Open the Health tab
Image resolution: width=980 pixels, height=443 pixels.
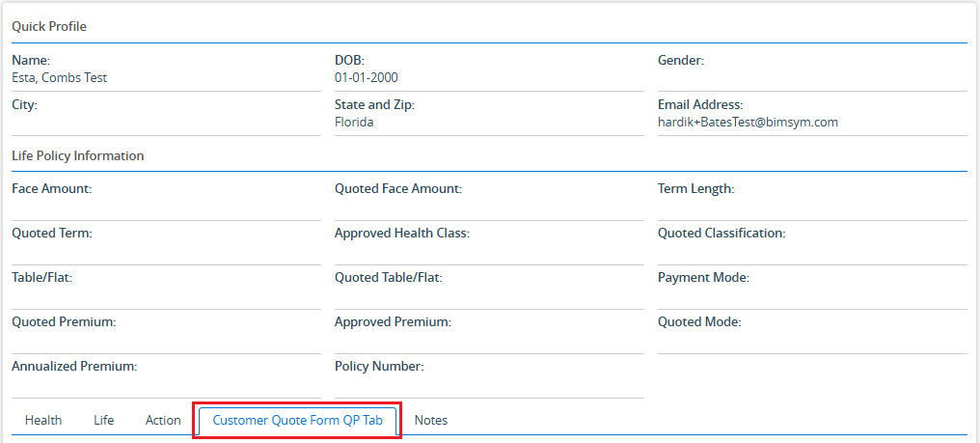point(43,420)
